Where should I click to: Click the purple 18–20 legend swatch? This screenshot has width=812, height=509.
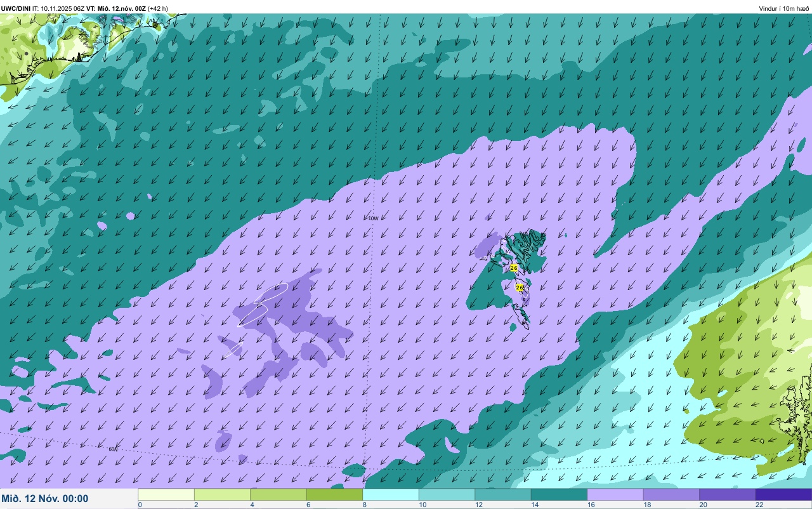[x=671, y=494]
